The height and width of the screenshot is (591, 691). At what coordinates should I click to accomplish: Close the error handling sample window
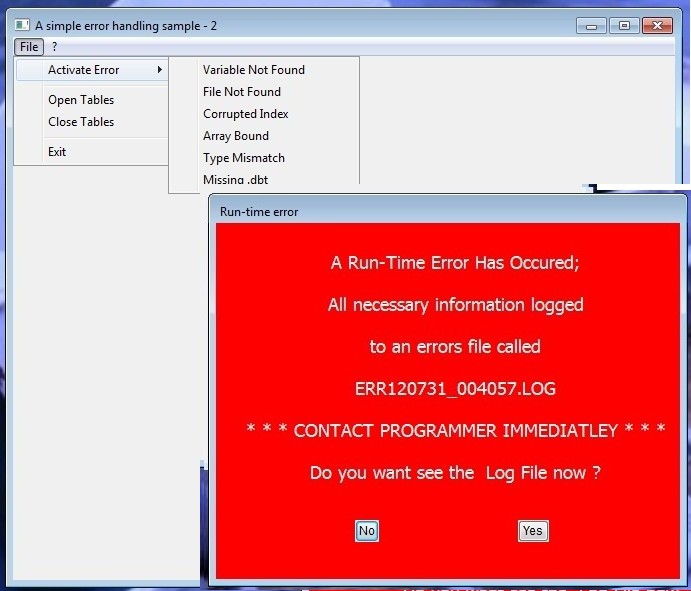[x=657, y=26]
